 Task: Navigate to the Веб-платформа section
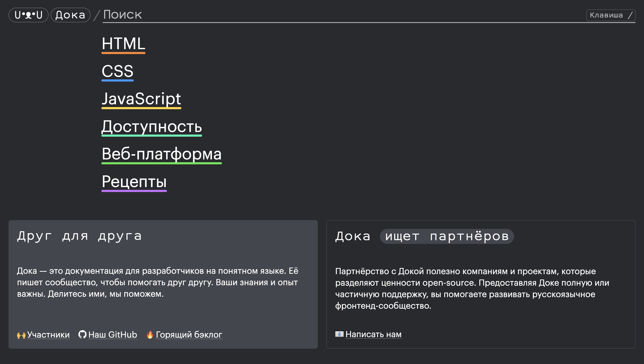coord(161,154)
